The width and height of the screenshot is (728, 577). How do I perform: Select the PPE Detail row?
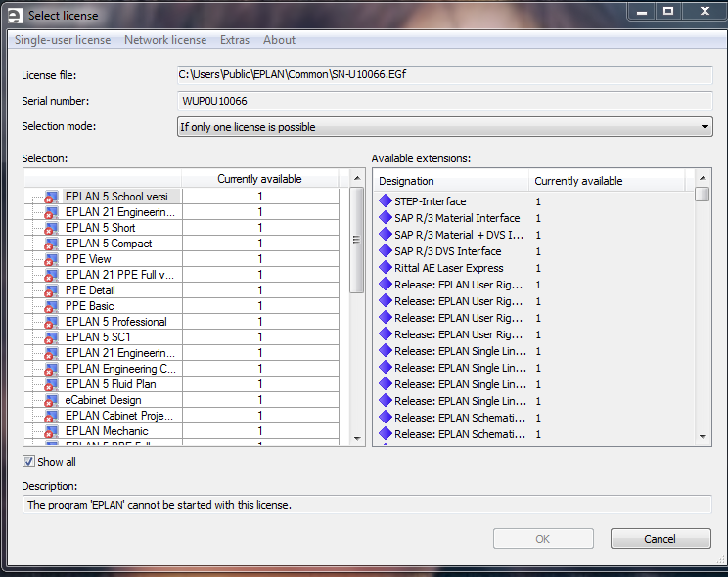pos(181,290)
